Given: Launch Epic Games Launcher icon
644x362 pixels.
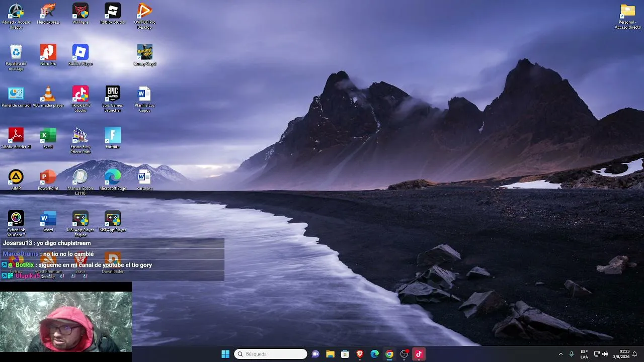Looking at the screenshot, I should click(113, 99).
